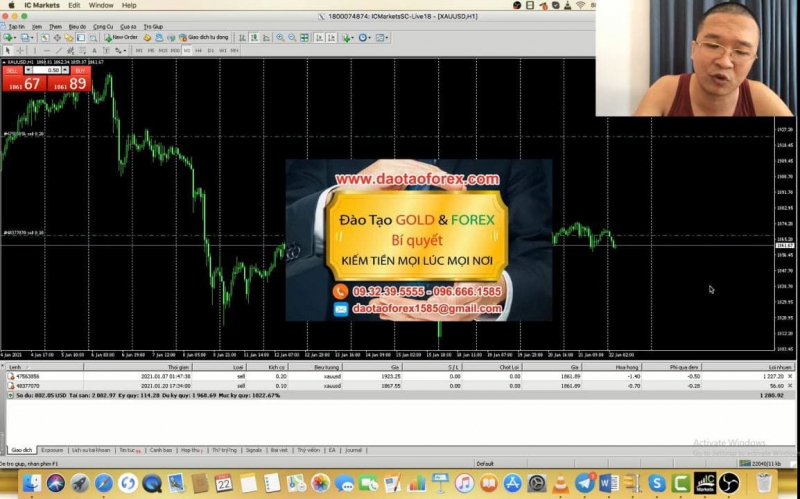Toggle the Market Watch window icon
Image resolution: width=800 pixels, height=499 pixels.
pyautogui.click(x=45, y=38)
